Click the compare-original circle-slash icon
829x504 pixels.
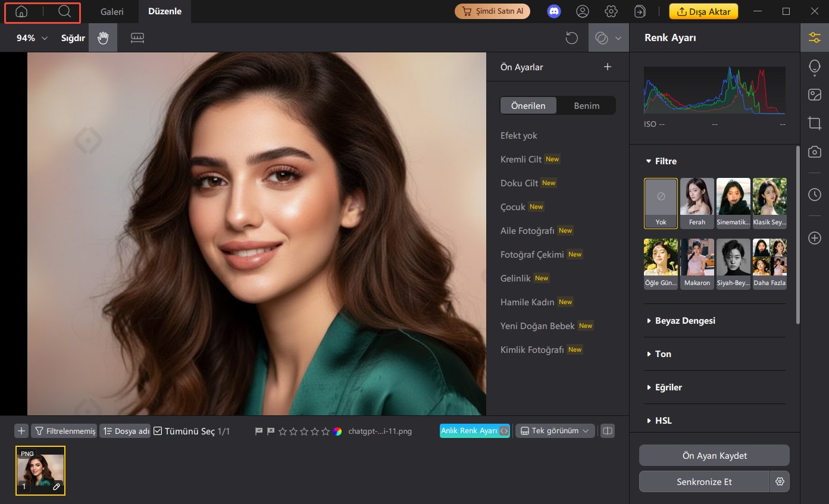tap(603, 37)
